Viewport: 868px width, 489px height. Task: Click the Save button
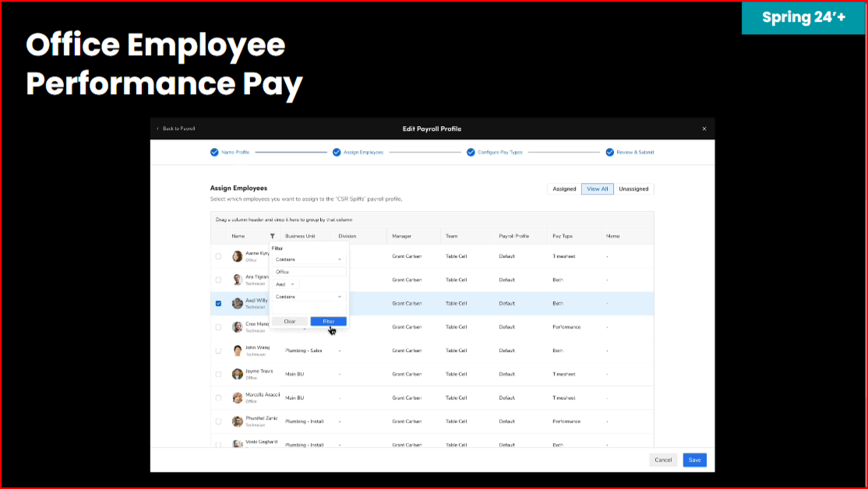click(694, 460)
